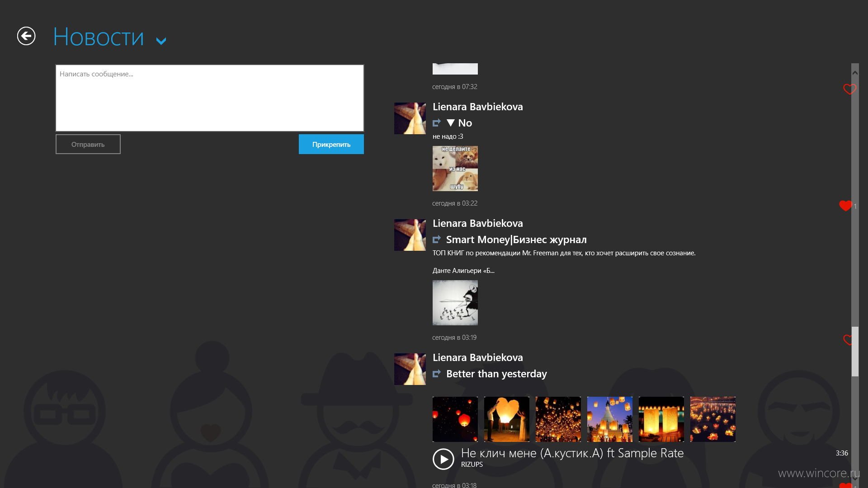This screenshot has width=868, height=488.
Task: Open avatar of Lienara next to No repost
Action: (410, 118)
